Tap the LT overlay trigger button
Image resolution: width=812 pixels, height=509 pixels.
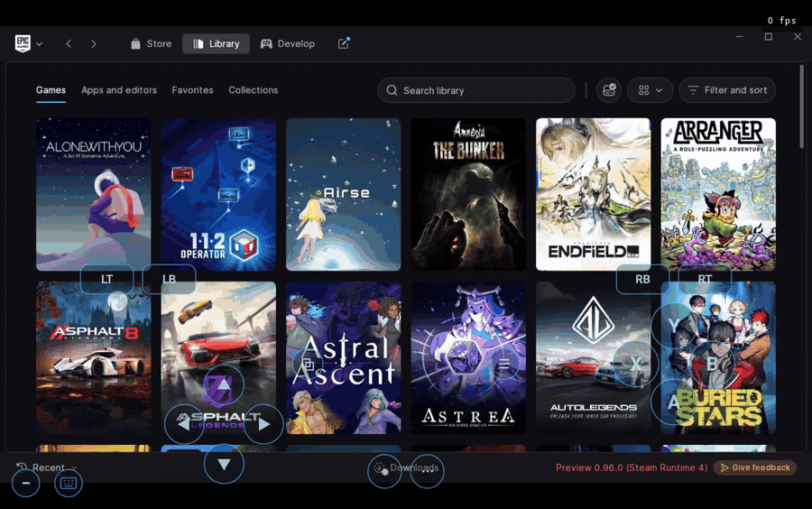[106, 279]
